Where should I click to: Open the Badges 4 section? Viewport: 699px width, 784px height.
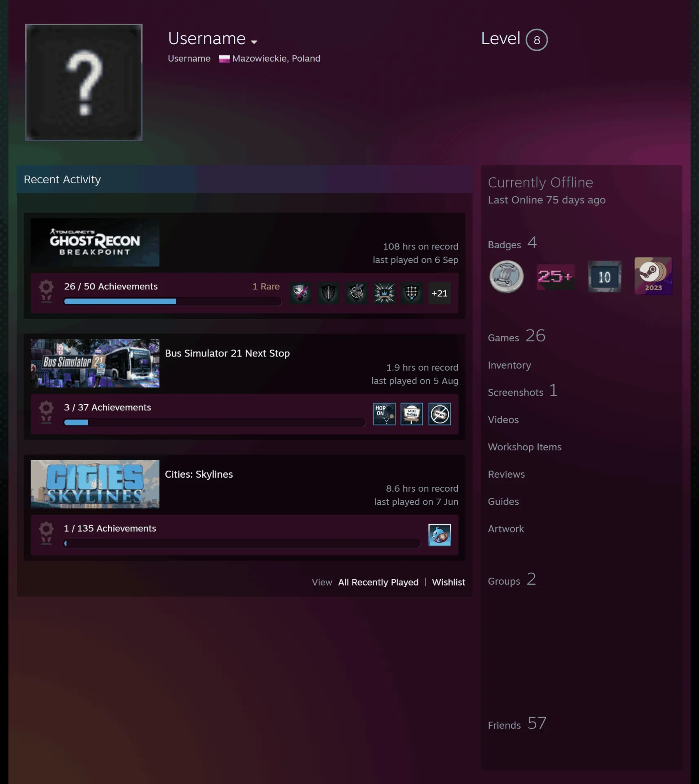point(512,243)
